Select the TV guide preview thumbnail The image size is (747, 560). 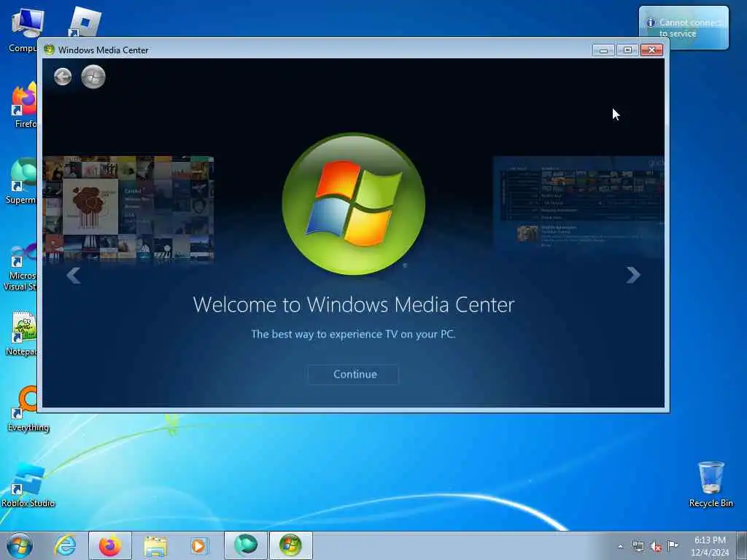(578, 207)
